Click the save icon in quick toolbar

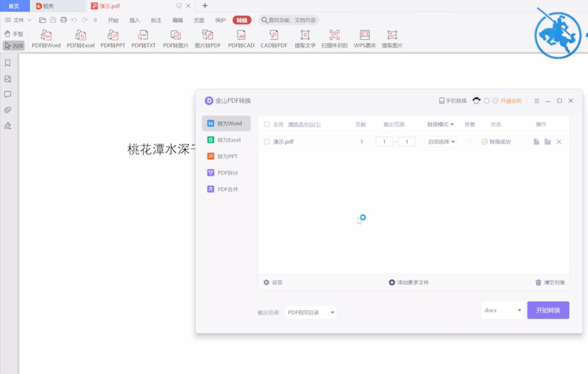coord(53,20)
